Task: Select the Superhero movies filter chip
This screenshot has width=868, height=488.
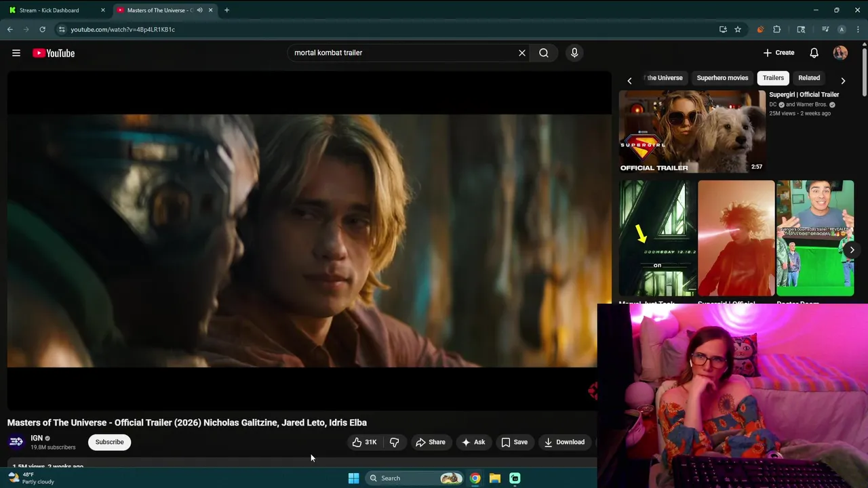Action: pyautogui.click(x=722, y=78)
